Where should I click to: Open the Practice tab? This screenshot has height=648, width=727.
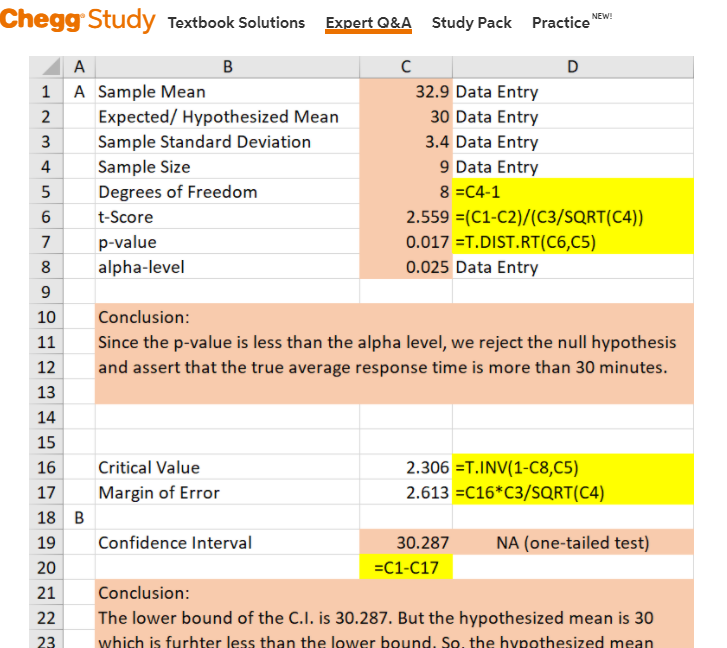572,21
